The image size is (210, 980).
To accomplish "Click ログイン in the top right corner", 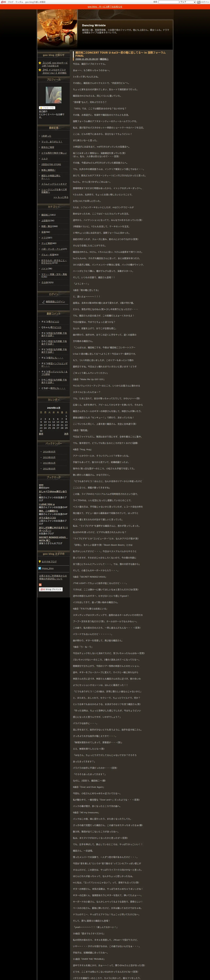I will click(205, 2).
